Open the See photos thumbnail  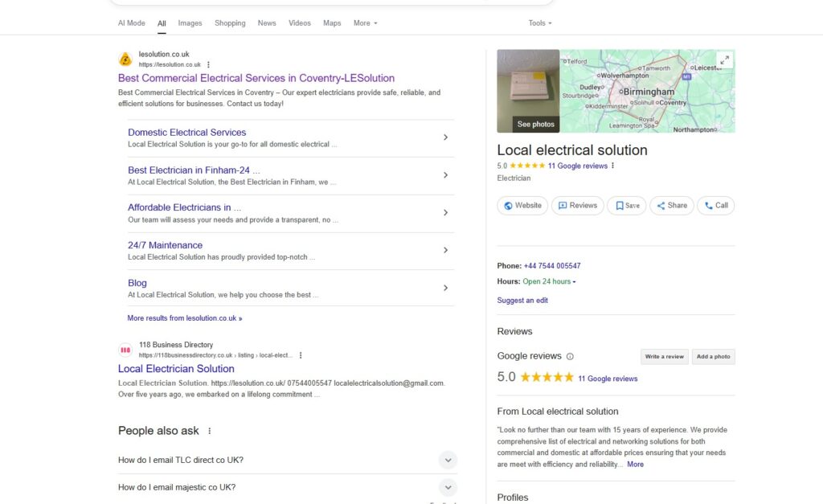[528, 91]
